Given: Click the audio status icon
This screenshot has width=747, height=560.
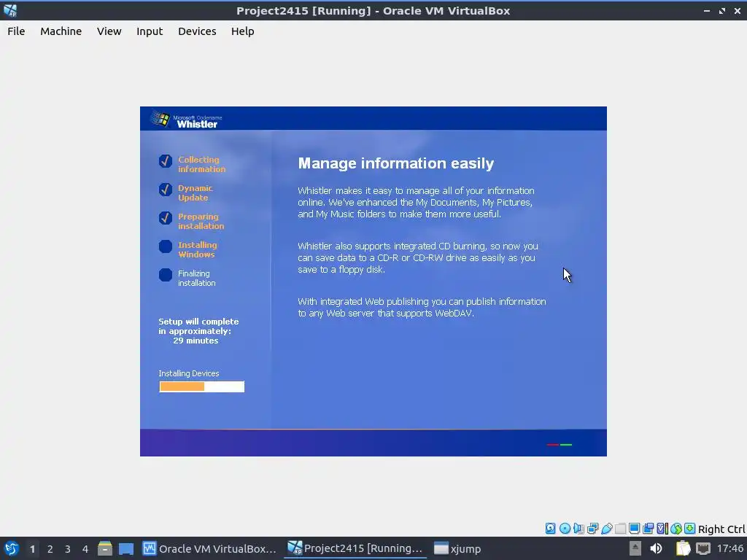Looking at the screenshot, I should click(x=578, y=529).
